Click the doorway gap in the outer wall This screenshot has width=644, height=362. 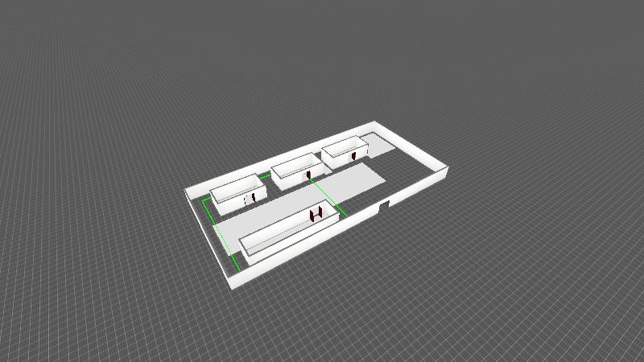point(384,207)
